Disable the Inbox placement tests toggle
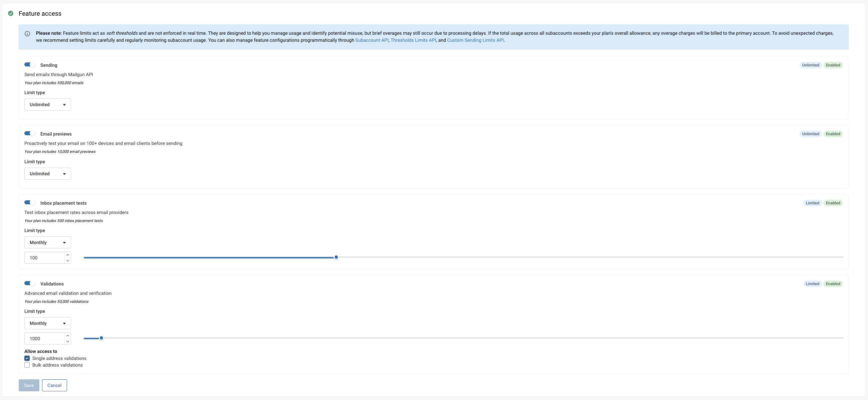 coord(29,202)
